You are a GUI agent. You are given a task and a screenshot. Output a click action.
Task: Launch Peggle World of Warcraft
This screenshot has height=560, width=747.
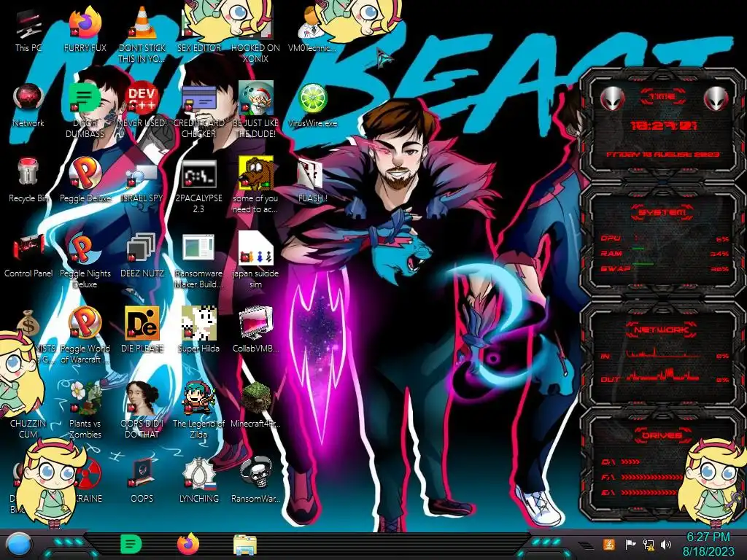[x=85, y=335]
